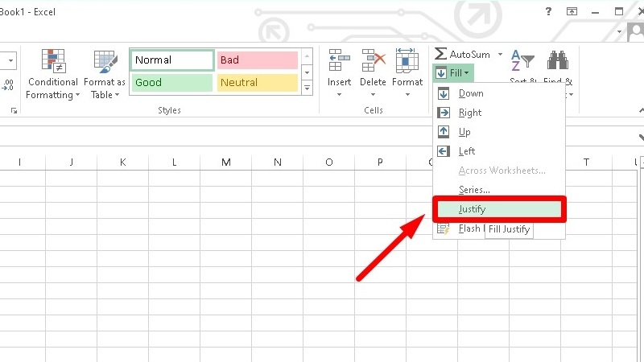Select column M header
Viewport: 644px width, 362px height.
(226, 162)
